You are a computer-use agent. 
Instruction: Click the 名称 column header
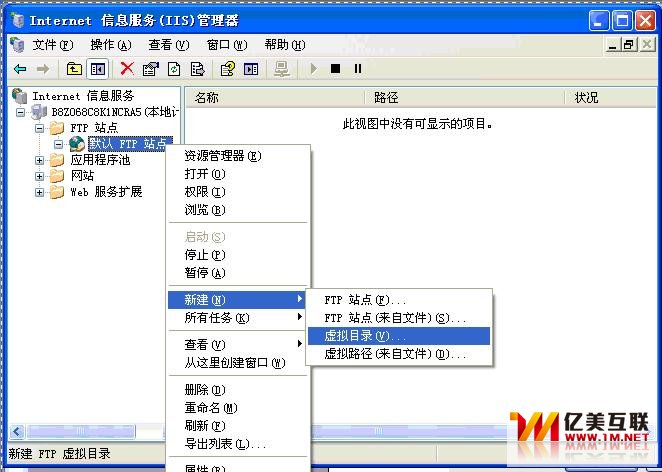tap(275, 98)
